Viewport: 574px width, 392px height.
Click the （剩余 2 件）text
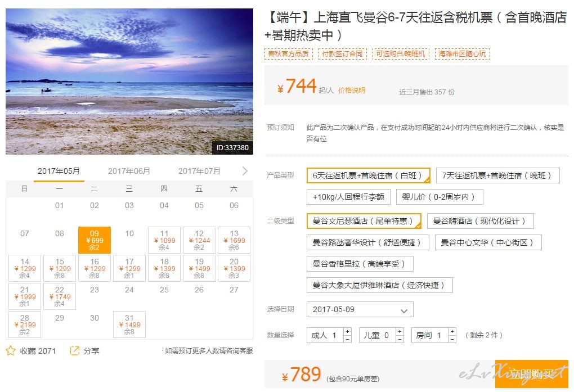[483, 335]
